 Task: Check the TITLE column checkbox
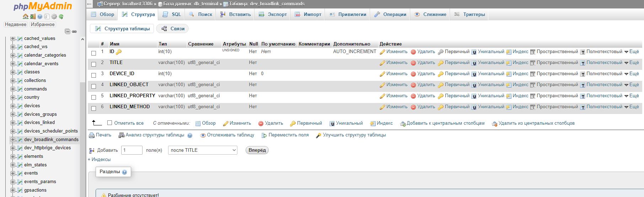(x=94, y=64)
